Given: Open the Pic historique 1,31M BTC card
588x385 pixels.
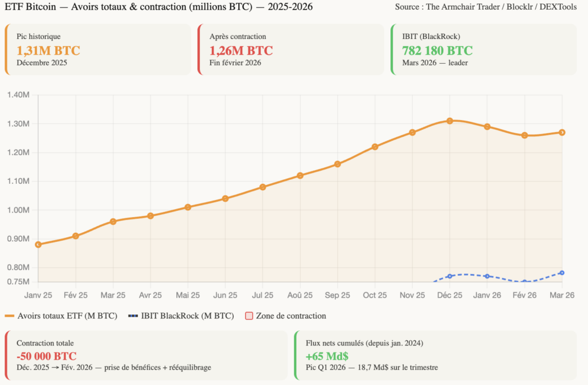Looking at the screenshot, I should coord(98,49).
